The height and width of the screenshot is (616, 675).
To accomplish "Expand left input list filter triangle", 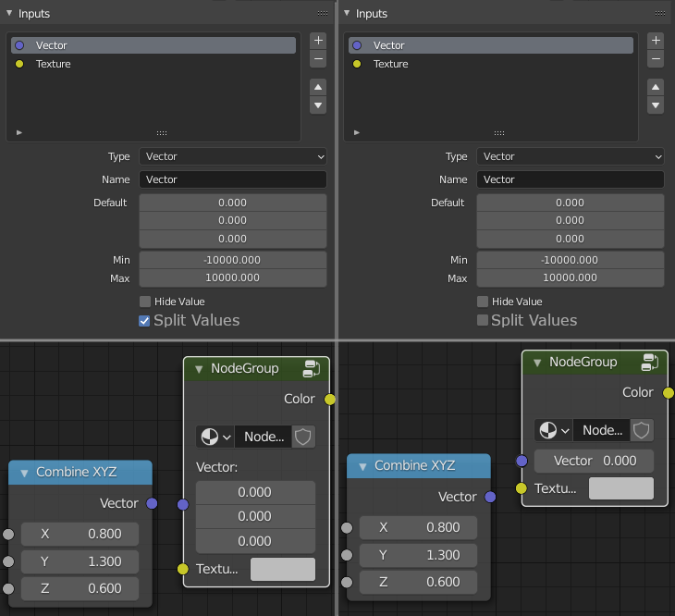I will 18,132.
